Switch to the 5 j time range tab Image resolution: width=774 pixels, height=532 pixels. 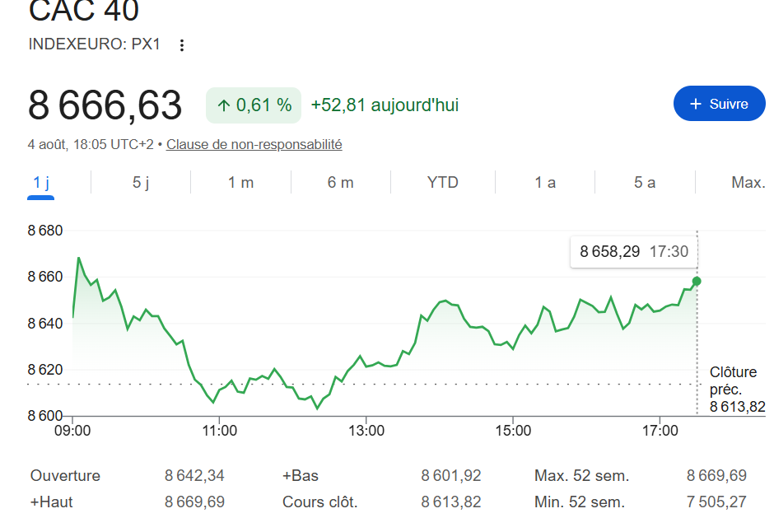pos(141,183)
